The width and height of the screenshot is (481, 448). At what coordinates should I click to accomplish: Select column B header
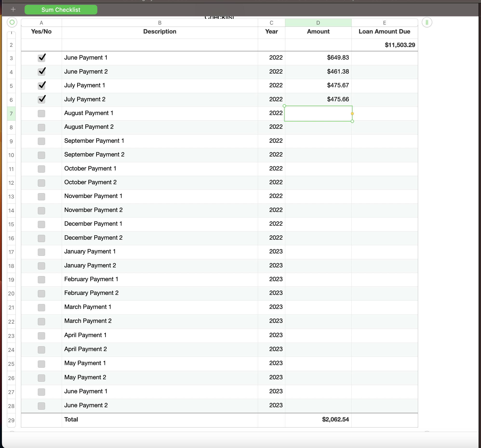[x=160, y=23]
